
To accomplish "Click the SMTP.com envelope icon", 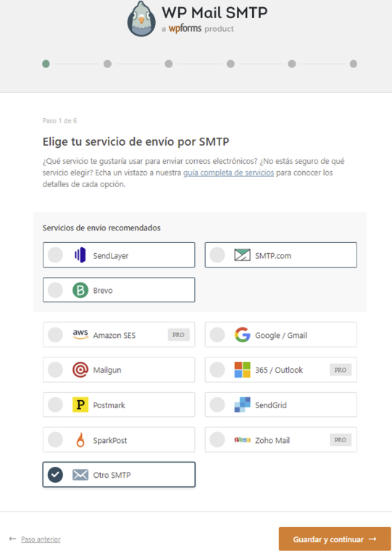I will pyautogui.click(x=242, y=255).
